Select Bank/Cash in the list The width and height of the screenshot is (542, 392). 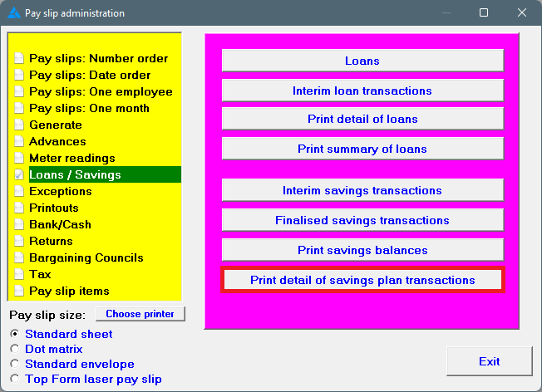tap(60, 224)
